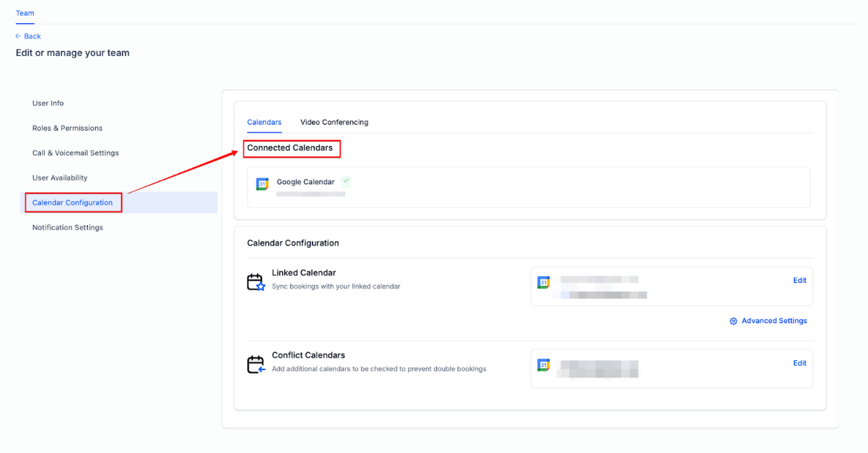Click the Google icon in Conflict Calendars box
The height and width of the screenshot is (453, 868).
coord(543,365)
